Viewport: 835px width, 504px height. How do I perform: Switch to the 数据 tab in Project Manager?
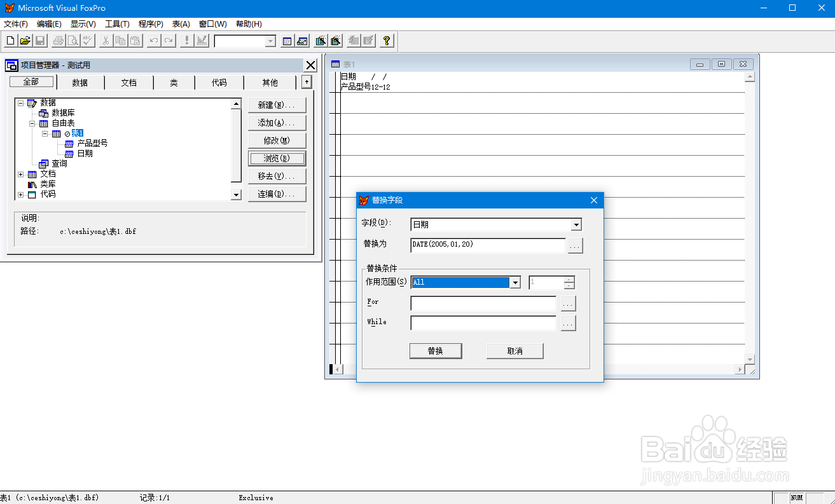(x=81, y=81)
